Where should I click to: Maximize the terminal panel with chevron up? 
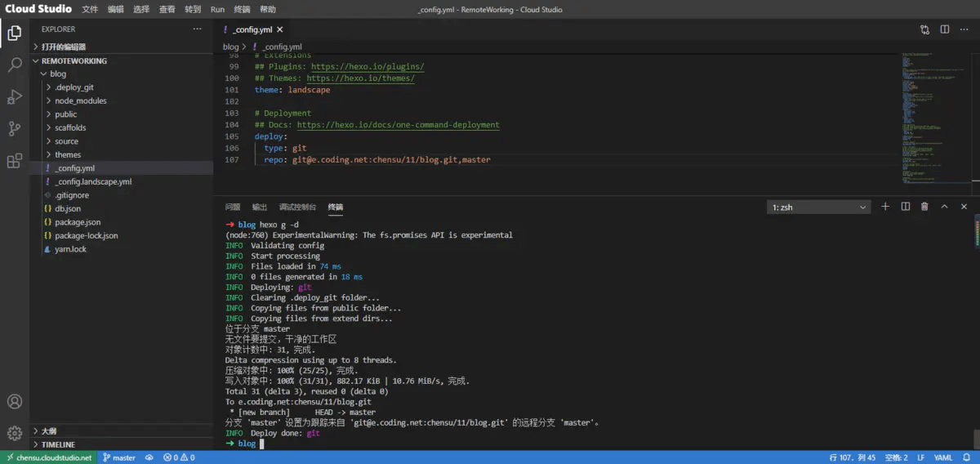[945, 207]
